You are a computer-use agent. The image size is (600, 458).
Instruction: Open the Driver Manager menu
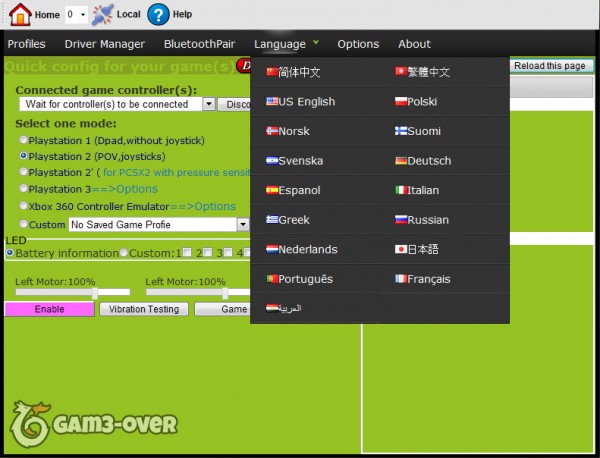tap(104, 44)
